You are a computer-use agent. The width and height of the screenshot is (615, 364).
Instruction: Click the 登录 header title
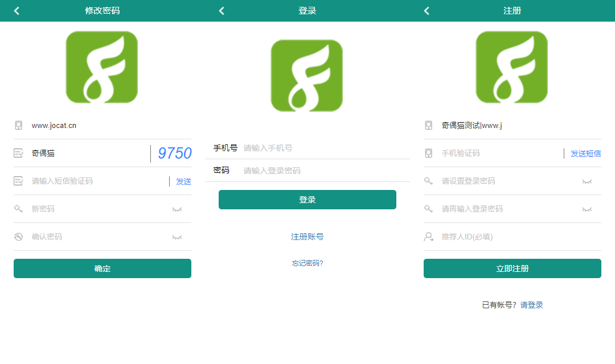click(307, 11)
